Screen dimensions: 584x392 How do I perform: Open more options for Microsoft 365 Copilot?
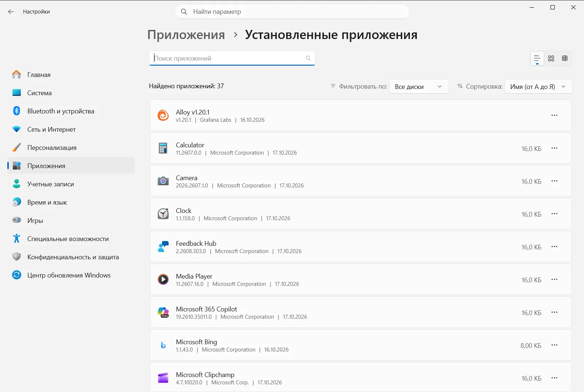coord(554,312)
